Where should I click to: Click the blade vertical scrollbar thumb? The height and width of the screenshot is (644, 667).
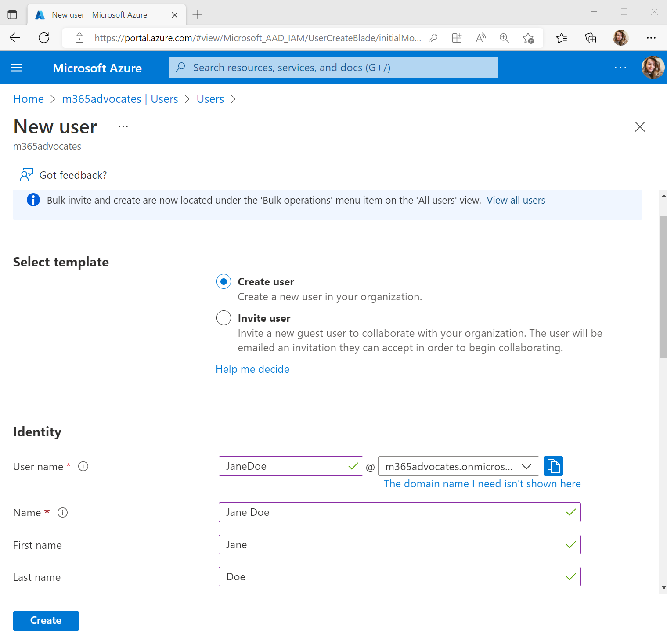[x=663, y=287]
